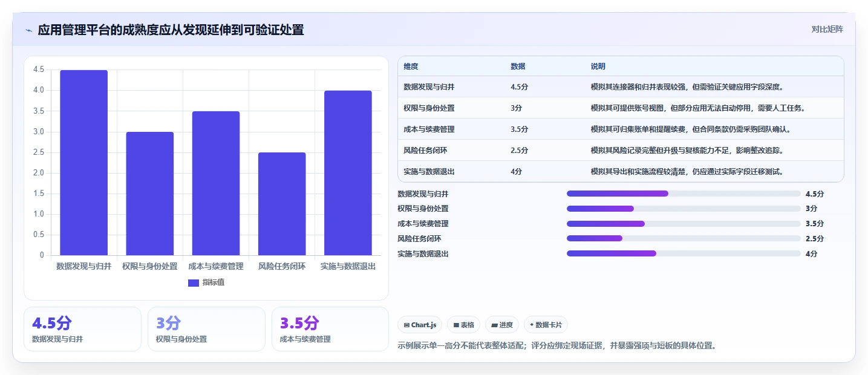
Task: Click the 实施与数据退出 x-axis label
Action: (348, 266)
